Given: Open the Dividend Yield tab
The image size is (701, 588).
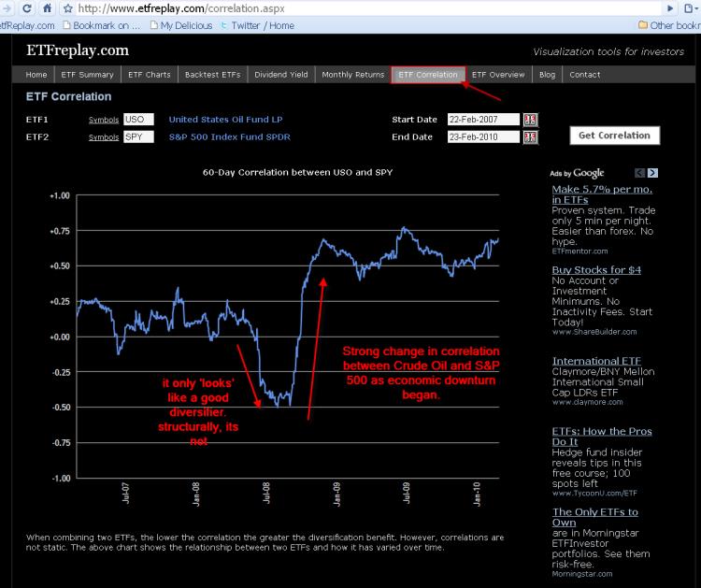Looking at the screenshot, I should (x=281, y=75).
